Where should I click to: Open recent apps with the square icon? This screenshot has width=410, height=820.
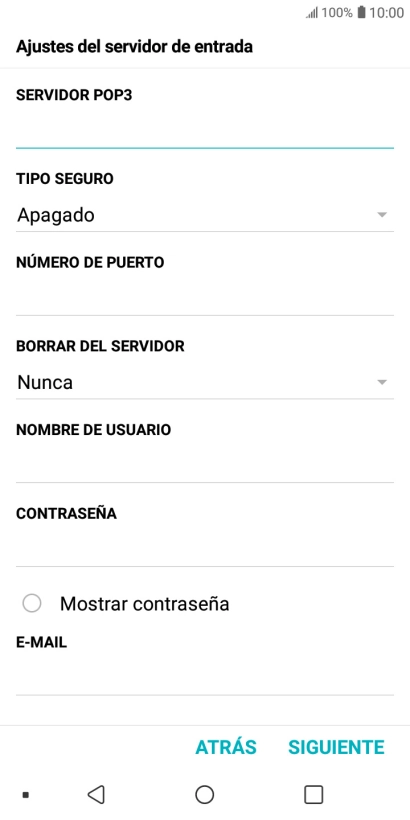[313, 794]
